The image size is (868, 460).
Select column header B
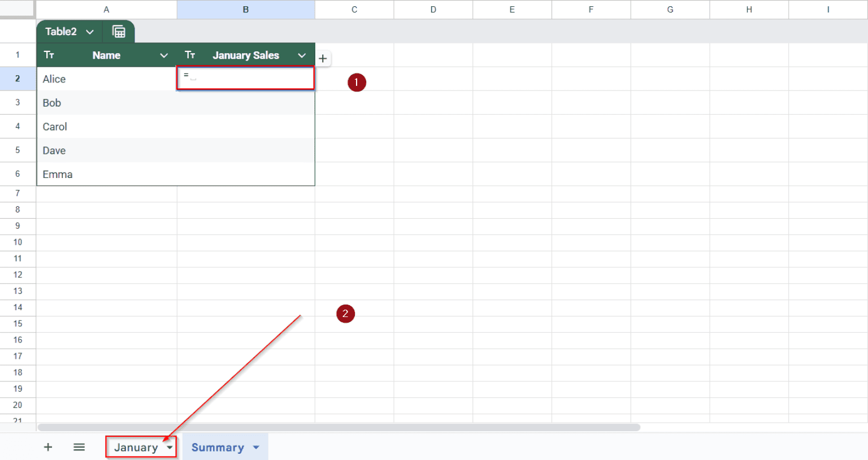pyautogui.click(x=245, y=9)
